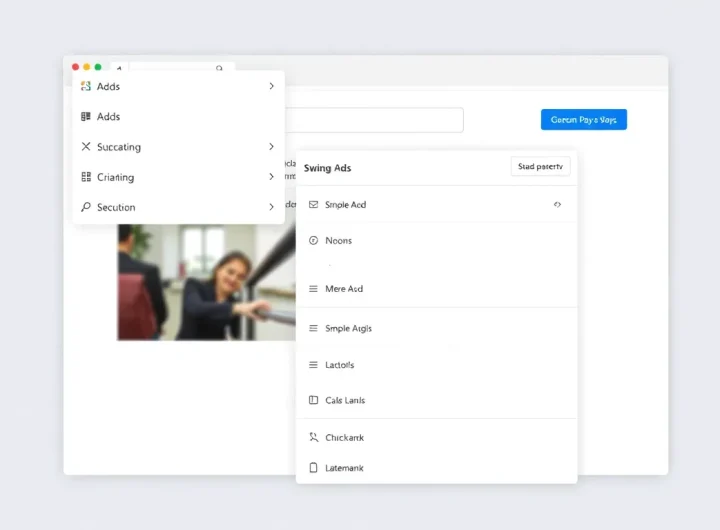Click the X icon next to Succating
Screen dimensions: 720x530
tap(86, 147)
